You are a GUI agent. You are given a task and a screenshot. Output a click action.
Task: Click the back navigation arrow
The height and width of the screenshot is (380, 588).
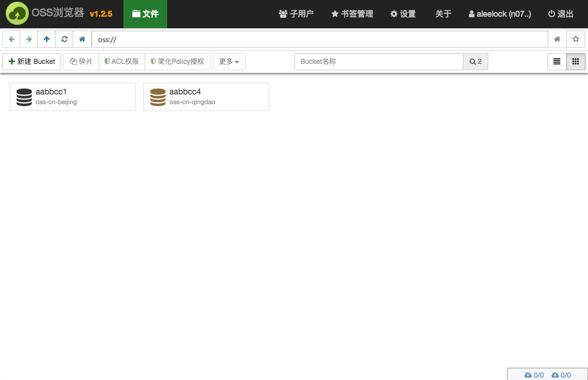[x=11, y=39]
